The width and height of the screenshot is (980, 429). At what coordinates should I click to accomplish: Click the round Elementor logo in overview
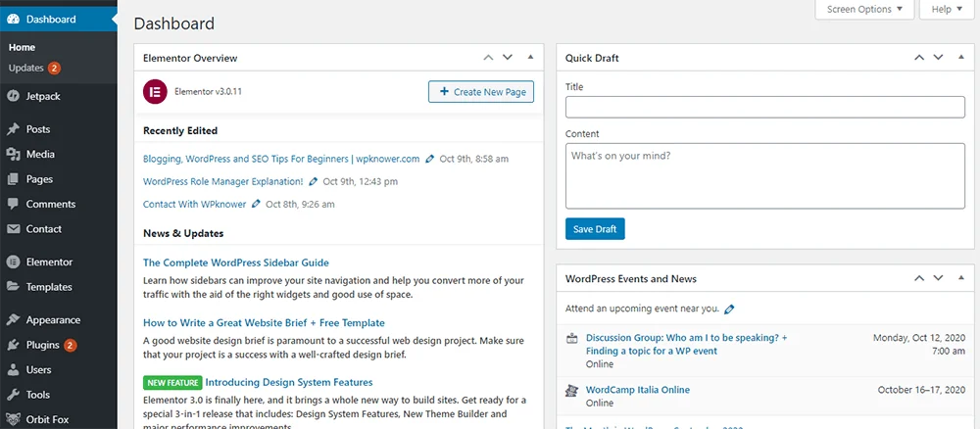[x=155, y=92]
